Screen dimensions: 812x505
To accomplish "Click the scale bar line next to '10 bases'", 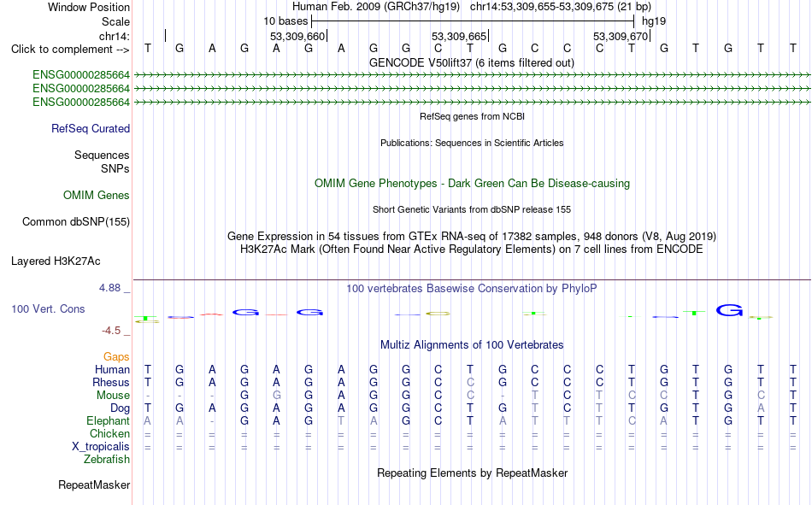I will coord(473,21).
